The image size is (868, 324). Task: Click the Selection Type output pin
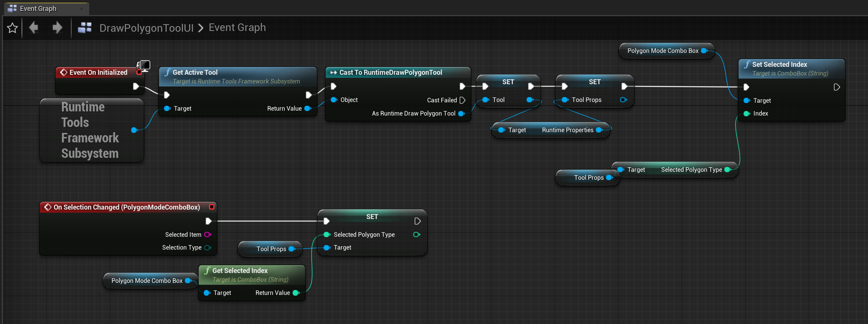(208, 248)
